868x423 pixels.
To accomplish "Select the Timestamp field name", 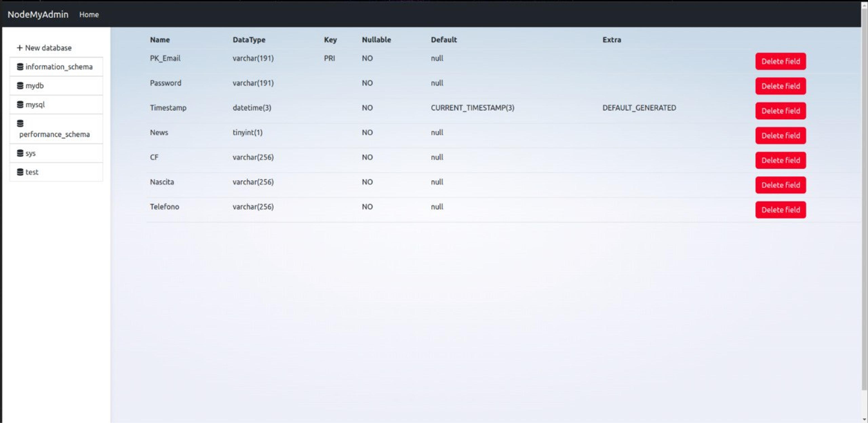I will point(168,108).
